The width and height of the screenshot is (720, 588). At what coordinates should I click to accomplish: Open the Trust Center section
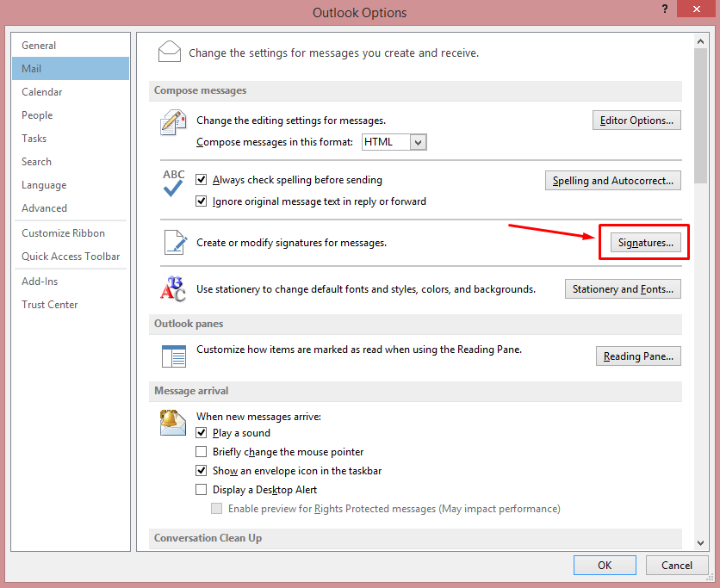point(50,305)
